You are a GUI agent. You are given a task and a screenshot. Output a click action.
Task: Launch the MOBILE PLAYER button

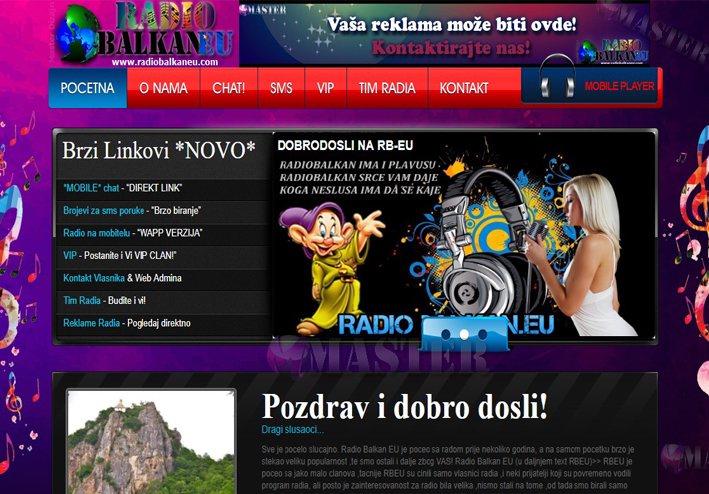[619, 87]
